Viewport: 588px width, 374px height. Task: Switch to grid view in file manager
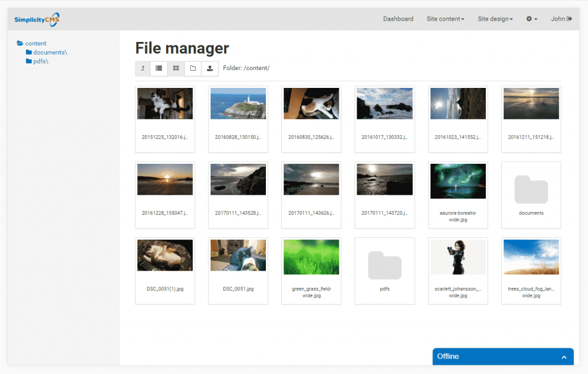tap(176, 68)
